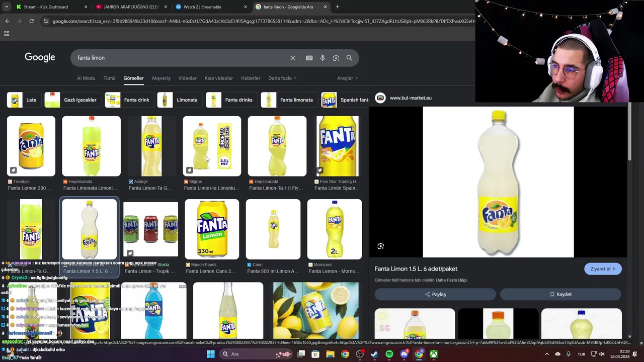Open the Daha Fazla Bilgi link
This screenshot has height=362, width=644.
pyautogui.click(x=451, y=280)
